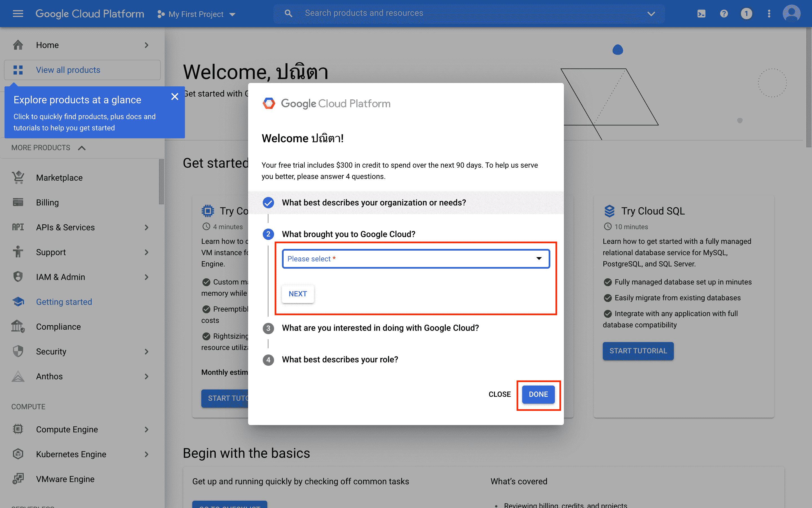Image resolution: width=812 pixels, height=508 pixels.
Task: Click the Google Cloud Platform header logo
Action: pos(90,14)
